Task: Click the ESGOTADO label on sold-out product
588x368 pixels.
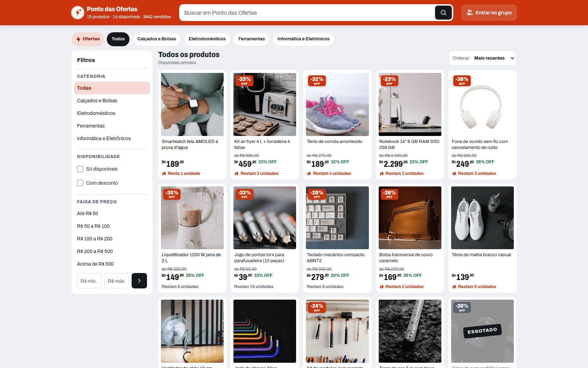Action: coord(482,331)
